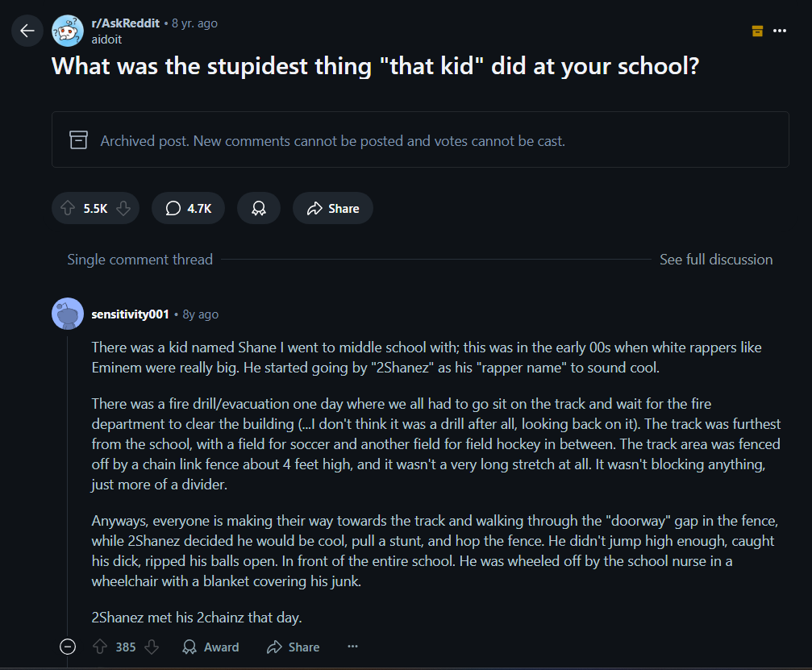Open the 4.7K comments button
This screenshot has width=812, height=670.
click(188, 208)
